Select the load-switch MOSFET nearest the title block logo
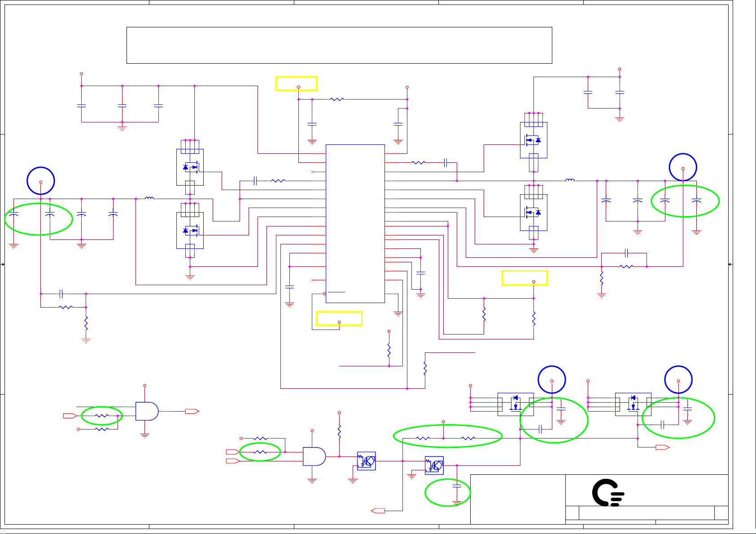Screen dimensions: 756x534 [633, 404]
